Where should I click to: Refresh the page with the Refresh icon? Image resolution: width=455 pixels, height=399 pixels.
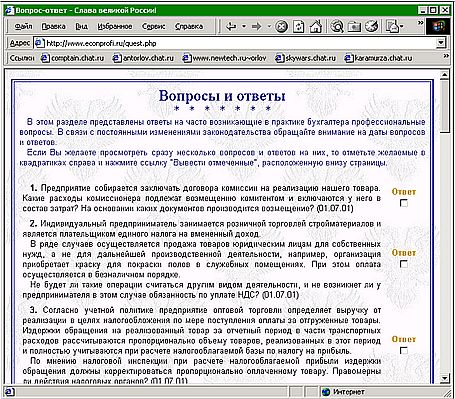pos(298,26)
